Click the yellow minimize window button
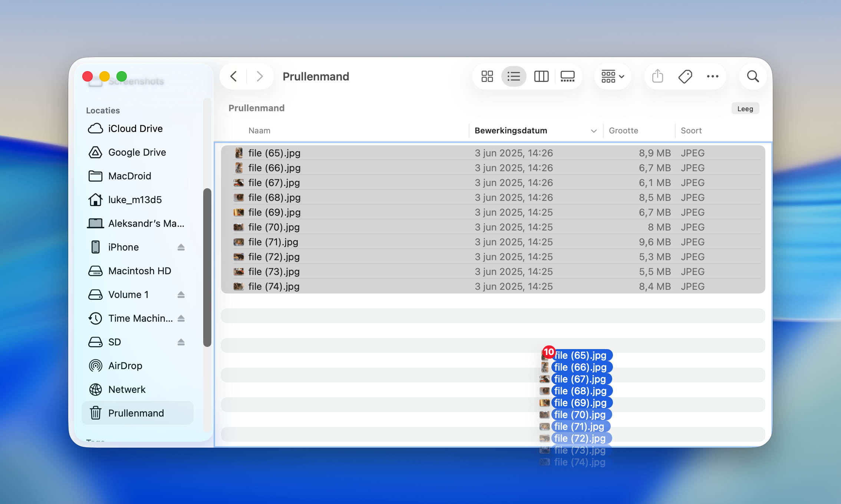Image resolution: width=841 pixels, height=504 pixels. (105, 76)
